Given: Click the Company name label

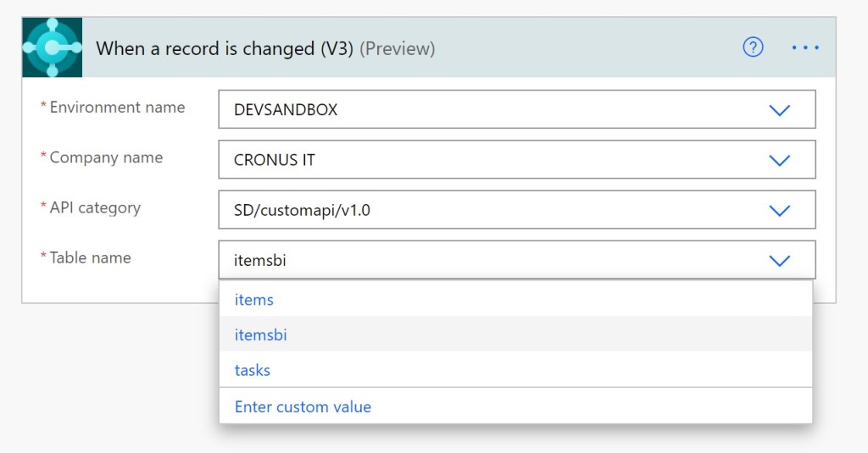Looking at the screenshot, I should point(106,157).
